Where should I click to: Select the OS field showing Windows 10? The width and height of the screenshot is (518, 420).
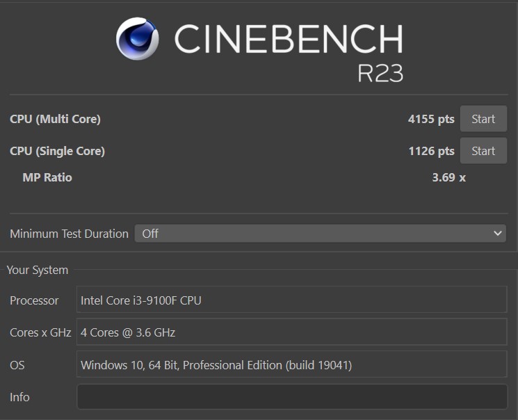pos(292,364)
